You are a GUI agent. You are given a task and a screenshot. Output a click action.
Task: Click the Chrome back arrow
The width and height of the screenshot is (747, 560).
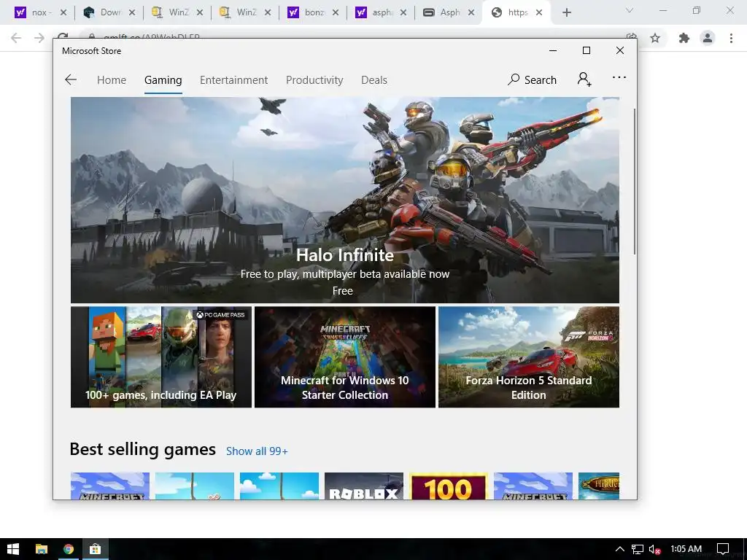point(16,38)
